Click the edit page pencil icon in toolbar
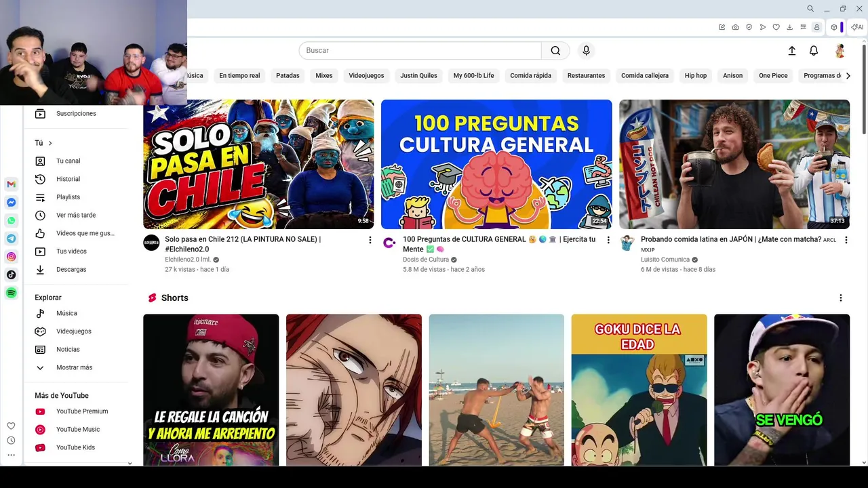 tap(722, 27)
